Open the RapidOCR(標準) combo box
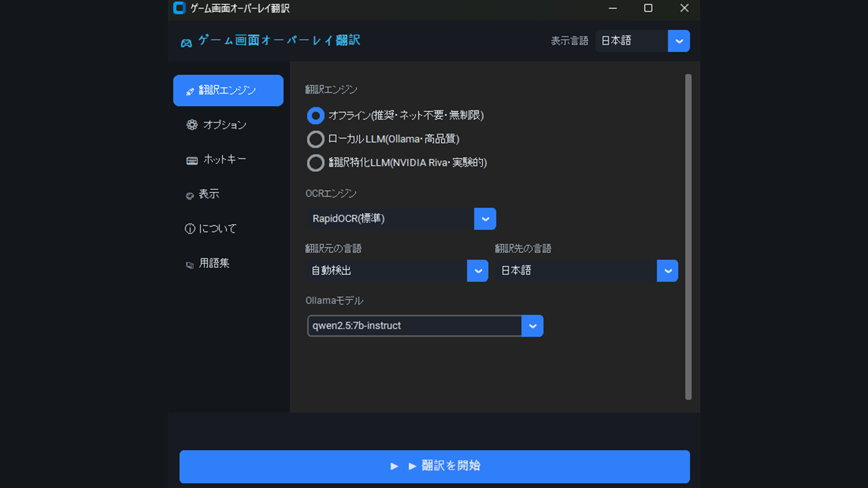 (401, 219)
